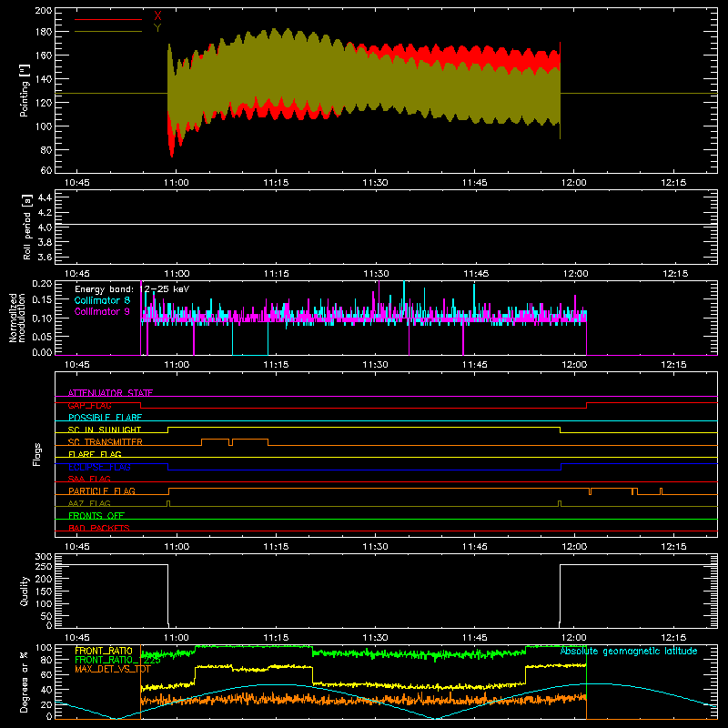Click the olive Y legend line sample
This screenshot has width=728, height=728.
(108, 32)
